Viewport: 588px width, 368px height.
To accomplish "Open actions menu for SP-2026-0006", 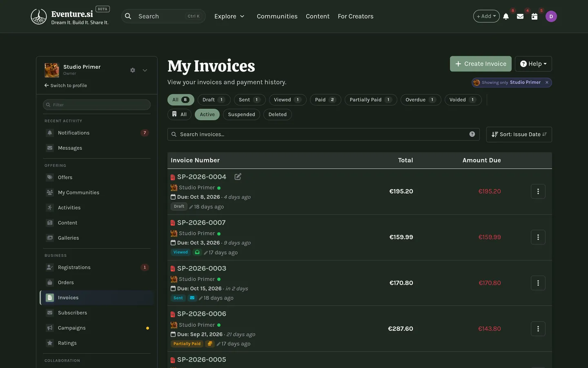I will pyautogui.click(x=538, y=329).
